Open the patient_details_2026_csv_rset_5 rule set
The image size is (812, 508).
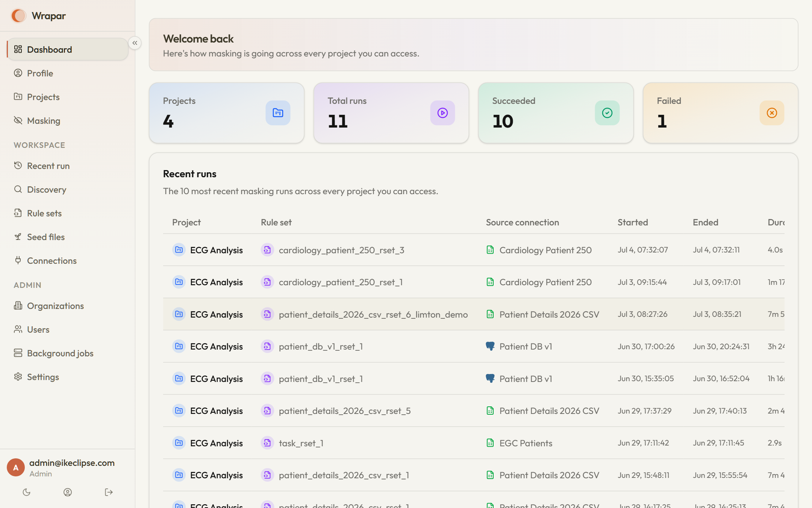tap(345, 411)
